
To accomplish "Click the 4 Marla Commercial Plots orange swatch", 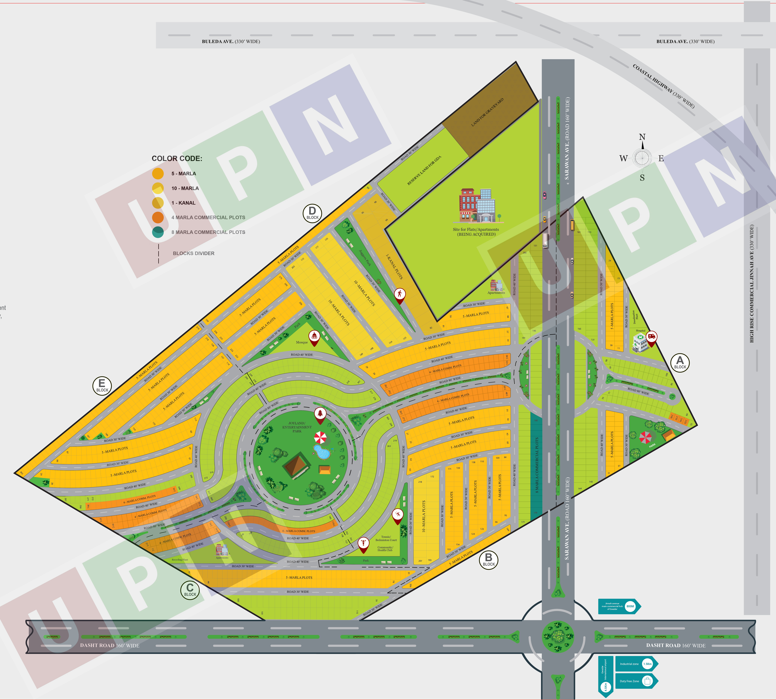I will coord(158,217).
